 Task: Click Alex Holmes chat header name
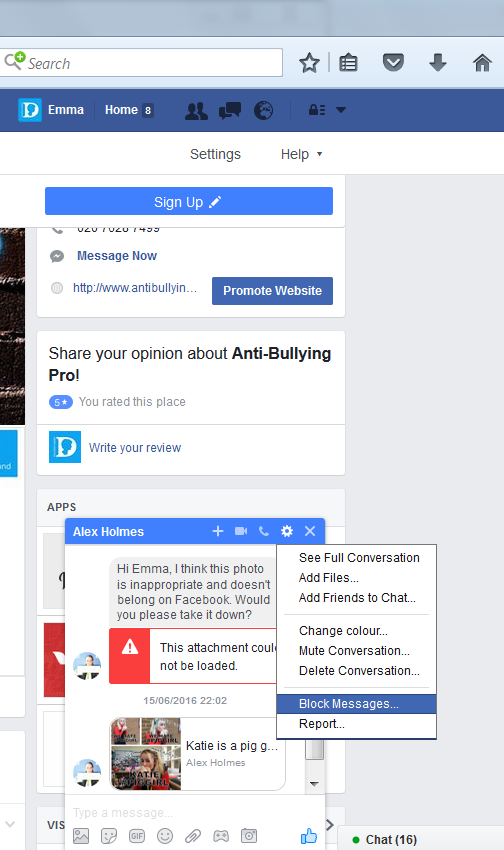[x=108, y=532]
